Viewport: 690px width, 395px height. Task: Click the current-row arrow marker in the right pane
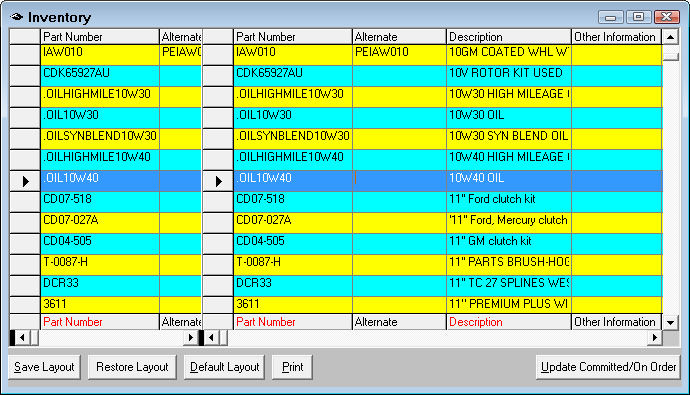pos(218,181)
